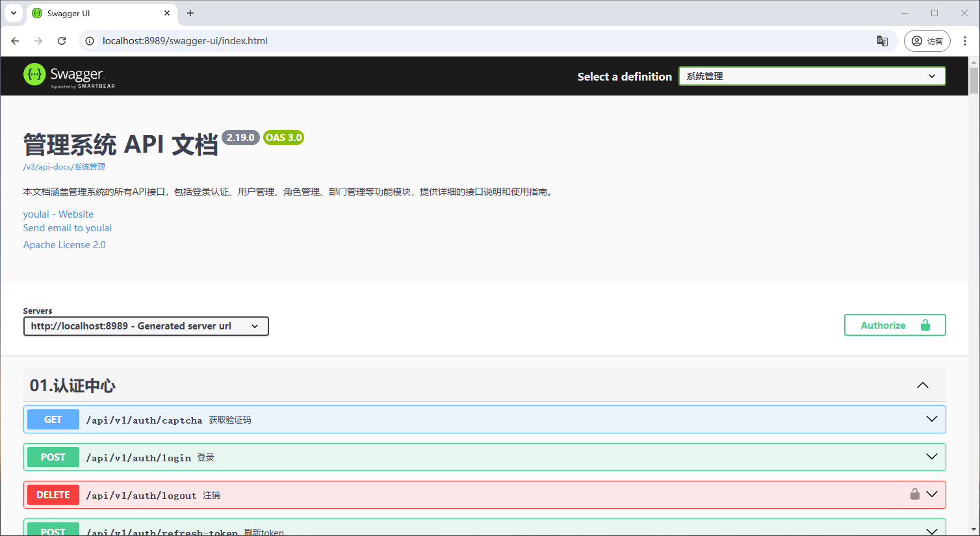Open the /v3/api-docs/系统管理 link

click(x=64, y=167)
